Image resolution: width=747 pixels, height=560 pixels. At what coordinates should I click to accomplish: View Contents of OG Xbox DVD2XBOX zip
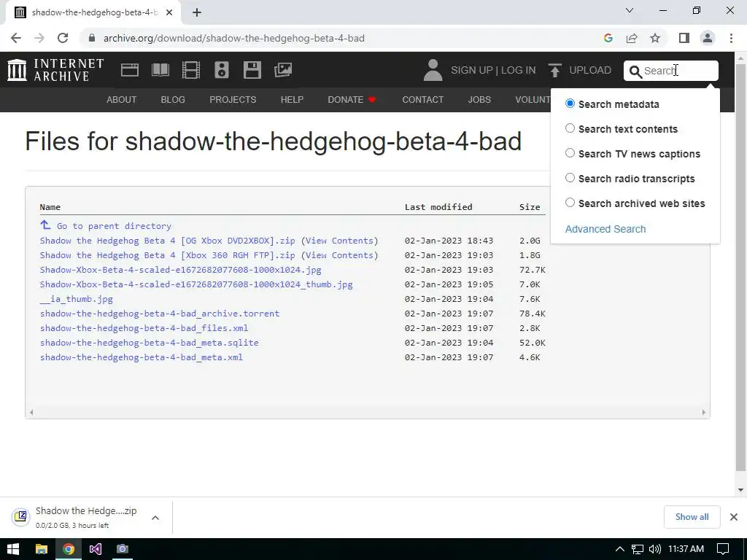339,241
